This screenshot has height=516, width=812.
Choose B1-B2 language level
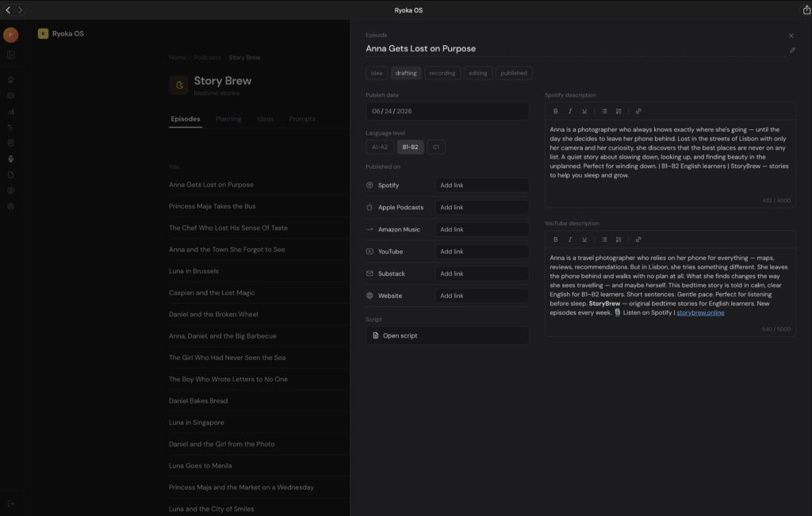[410, 147]
